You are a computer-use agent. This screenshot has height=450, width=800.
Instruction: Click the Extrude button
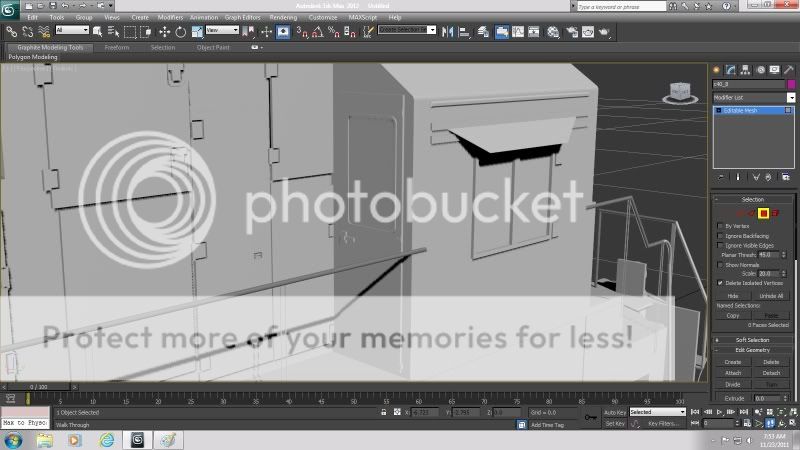[734, 398]
